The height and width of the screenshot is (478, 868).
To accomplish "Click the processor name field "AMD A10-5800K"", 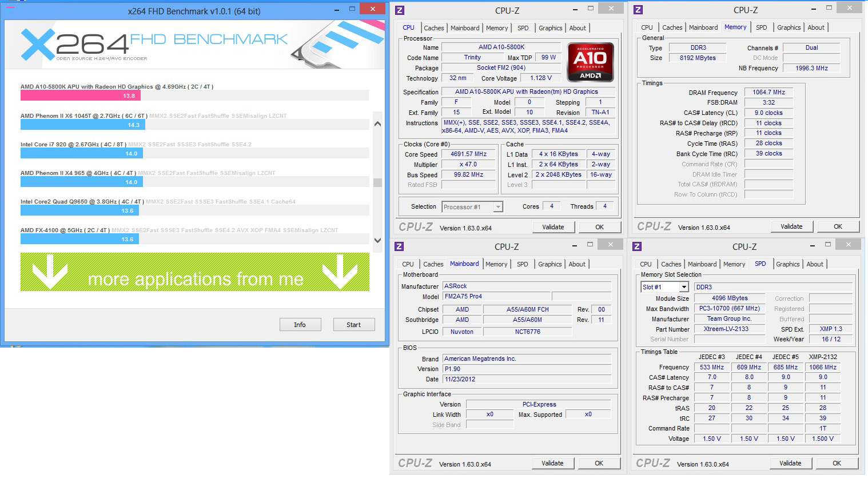I will (501, 47).
